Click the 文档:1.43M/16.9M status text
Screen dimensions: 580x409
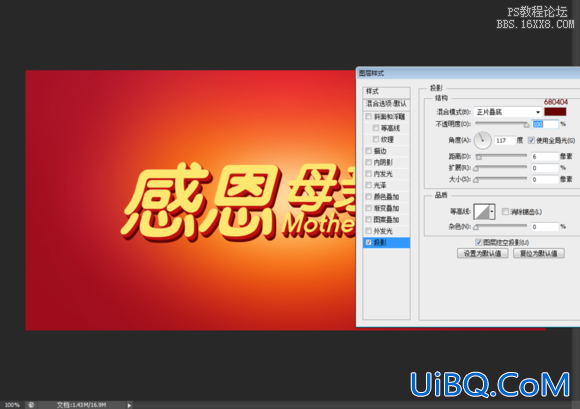point(81,405)
